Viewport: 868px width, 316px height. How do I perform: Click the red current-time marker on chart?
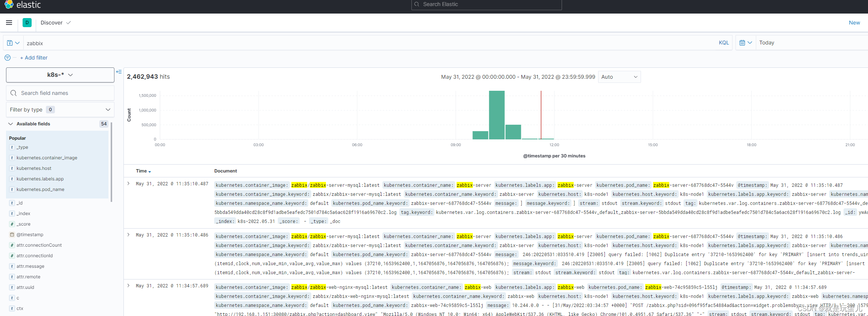click(x=541, y=115)
